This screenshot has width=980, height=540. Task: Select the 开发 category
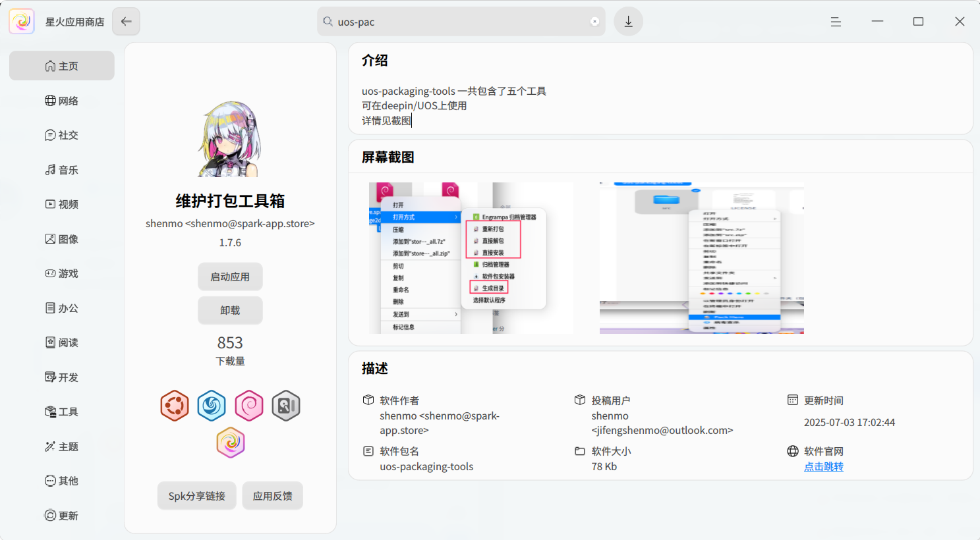[x=62, y=377]
